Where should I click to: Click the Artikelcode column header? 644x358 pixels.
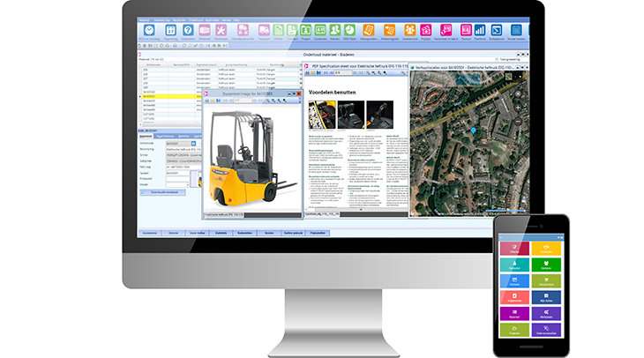(153, 65)
